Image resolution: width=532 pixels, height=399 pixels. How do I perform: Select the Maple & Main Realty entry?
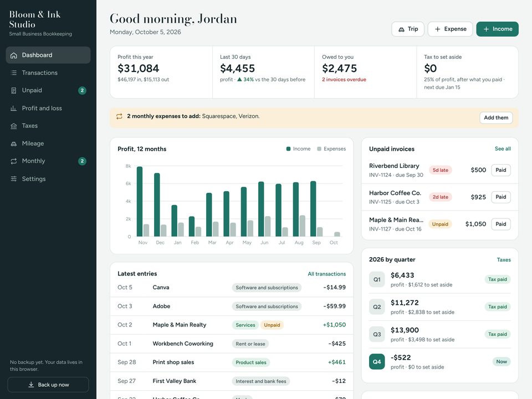click(232, 325)
